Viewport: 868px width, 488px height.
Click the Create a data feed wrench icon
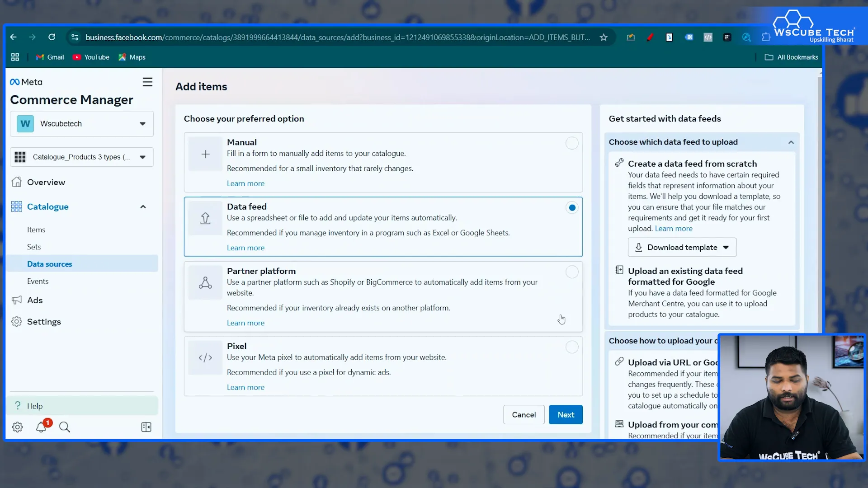619,163
